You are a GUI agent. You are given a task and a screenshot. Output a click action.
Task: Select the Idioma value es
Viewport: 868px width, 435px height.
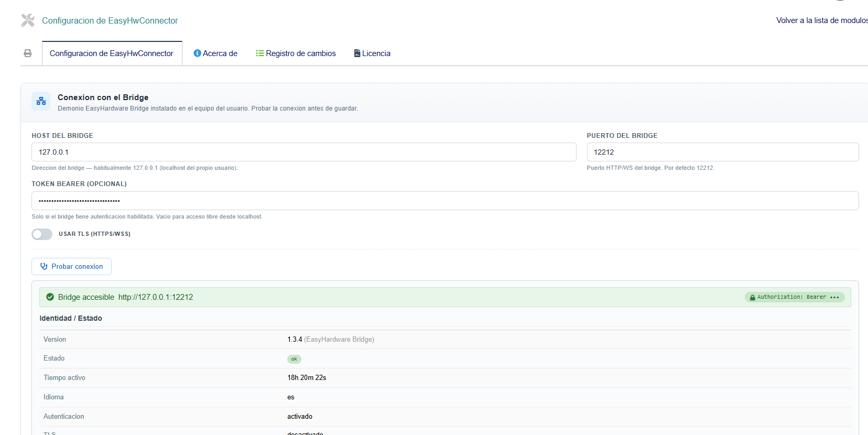point(291,397)
